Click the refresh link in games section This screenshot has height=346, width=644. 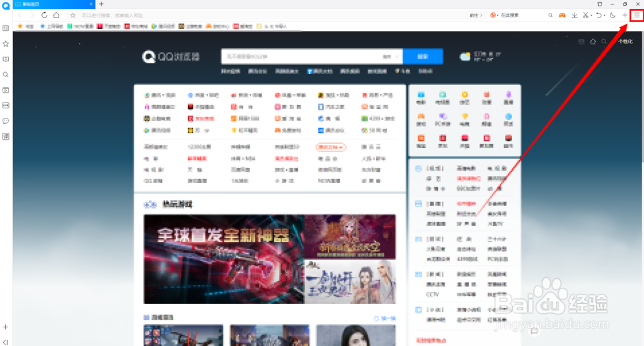pyautogui.click(x=385, y=318)
